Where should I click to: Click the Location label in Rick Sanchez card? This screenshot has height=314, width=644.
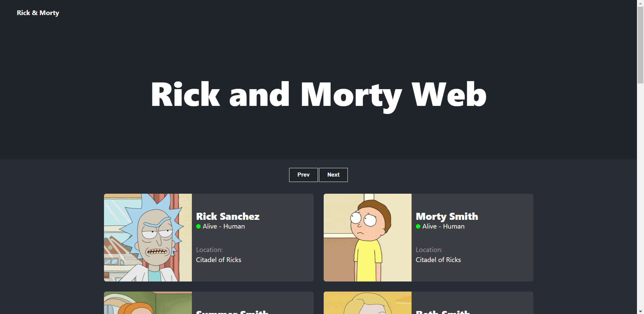pos(209,250)
